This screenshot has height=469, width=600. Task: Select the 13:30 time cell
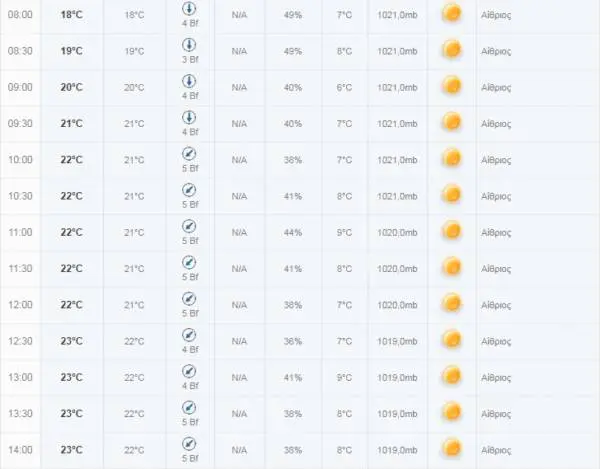pyautogui.click(x=20, y=414)
